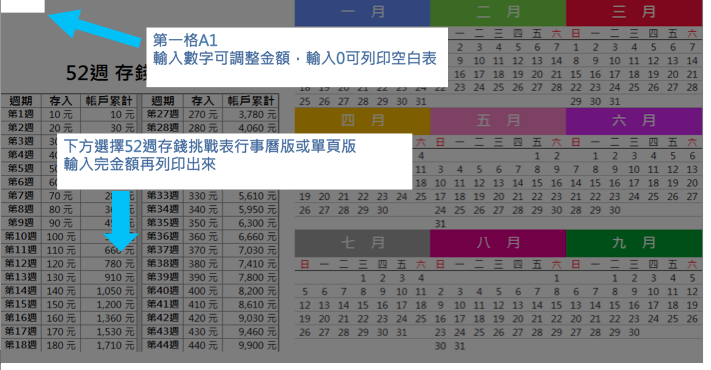Select day 31 in the 八月 calendar
The image size is (711, 370).
click(x=459, y=346)
